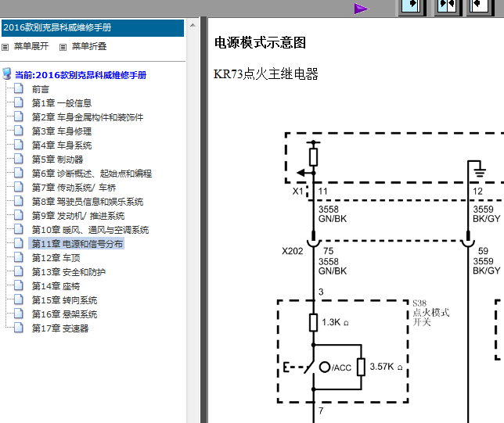Image resolution: width=504 pixels, height=423 pixels.
Task: Click the page icon beside 第7章
Action: tap(19, 187)
